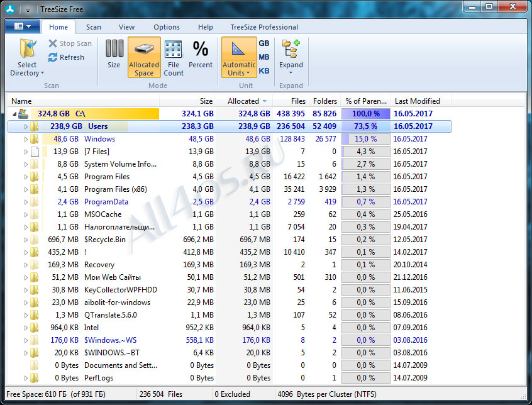Sort by the Size column header

[187, 101]
